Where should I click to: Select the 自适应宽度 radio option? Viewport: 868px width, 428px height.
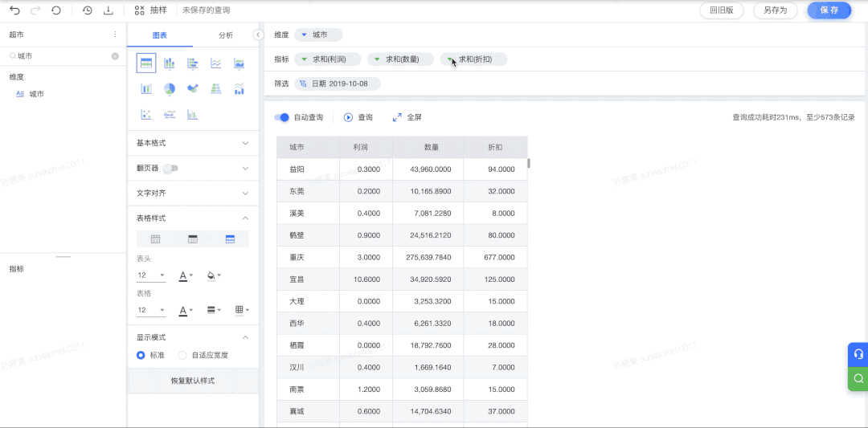[182, 355]
